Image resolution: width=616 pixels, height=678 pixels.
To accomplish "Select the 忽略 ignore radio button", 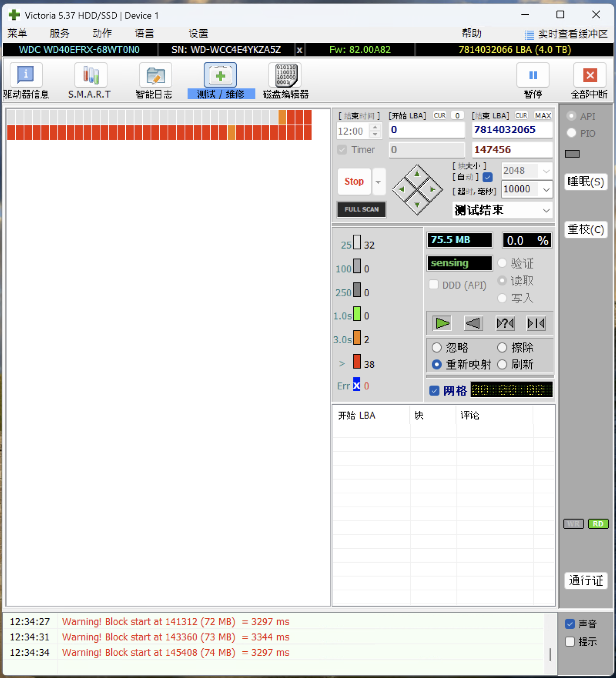I will [x=437, y=348].
